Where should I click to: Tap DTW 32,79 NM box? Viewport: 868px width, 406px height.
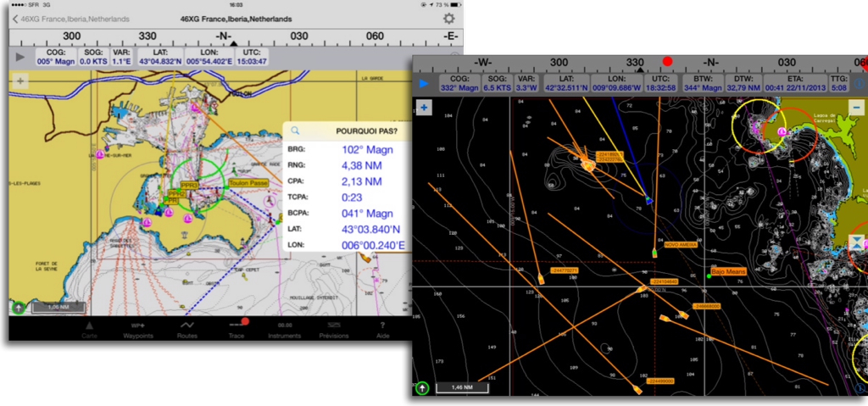pos(743,84)
